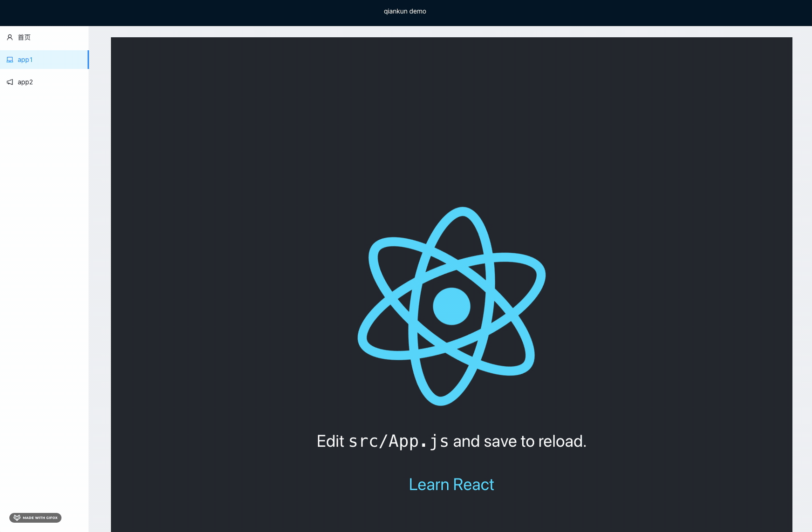Click the 首页 row icon in the sidebar
This screenshot has width=812, height=532.
[10, 37]
